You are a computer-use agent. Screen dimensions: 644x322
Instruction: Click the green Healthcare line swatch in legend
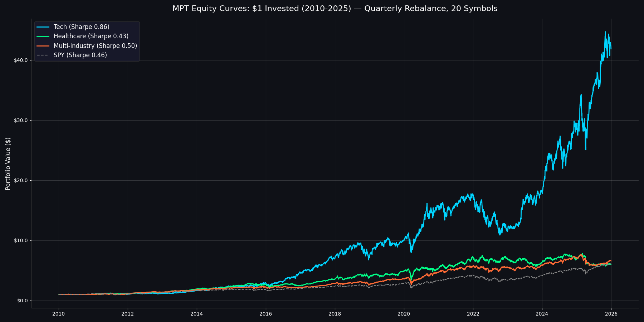[43, 36]
